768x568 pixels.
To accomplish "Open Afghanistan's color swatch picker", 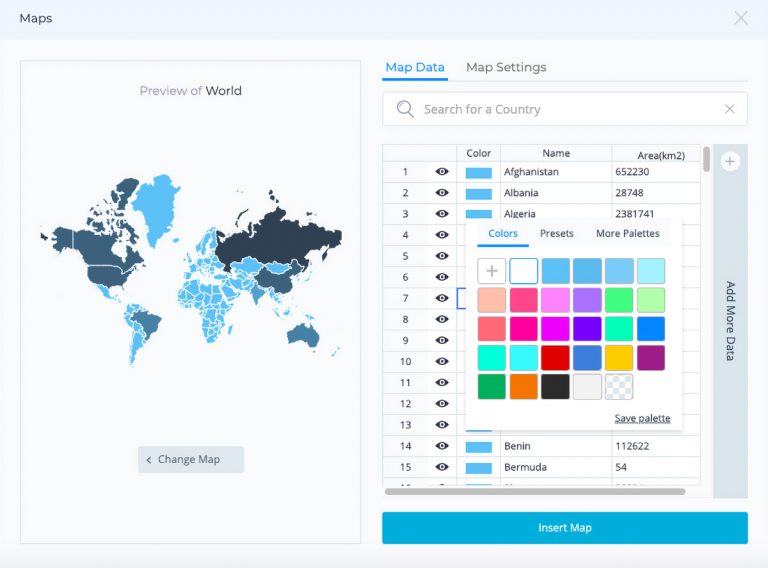I will [x=478, y=172].
